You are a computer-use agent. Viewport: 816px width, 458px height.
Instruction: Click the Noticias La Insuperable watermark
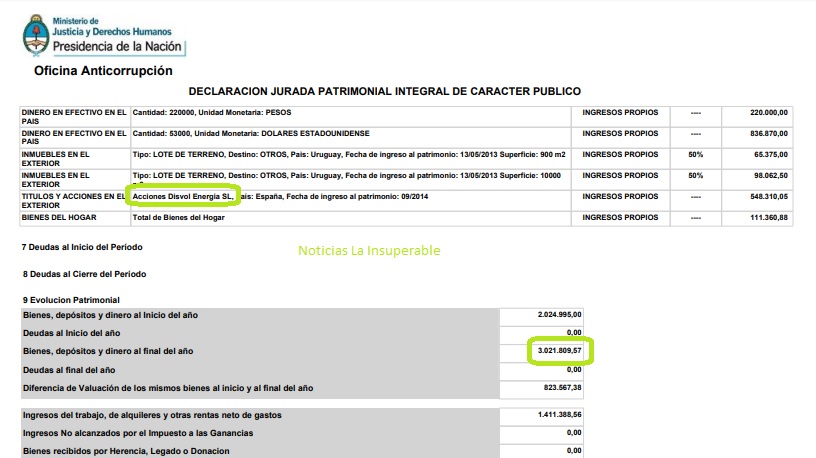click(369, 251)
